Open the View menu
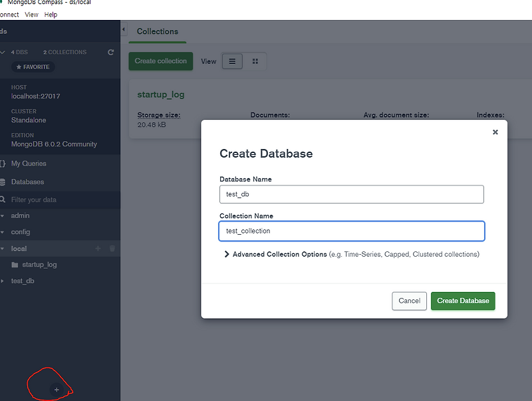Image resolution: width=532 pixels, height=401 pixels. pyautogui.click(x=31, y=15)
